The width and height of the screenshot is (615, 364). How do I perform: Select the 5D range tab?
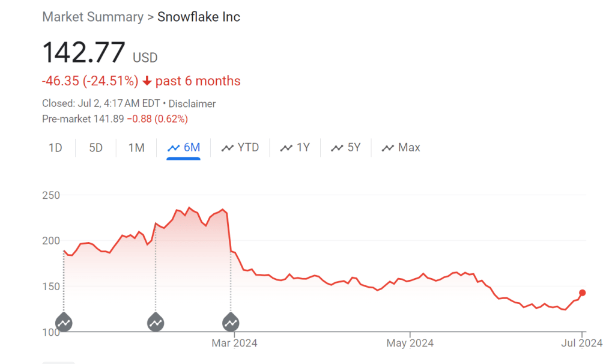point(96,148)
